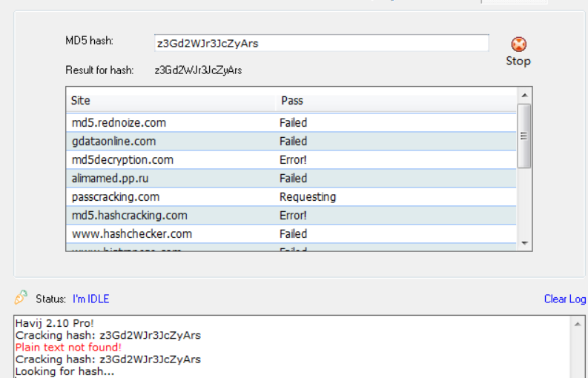Viewport: 588px width, 378px height.
Task: Click the Failed status of md5.rednoize.com
Action: click(293, 122)
